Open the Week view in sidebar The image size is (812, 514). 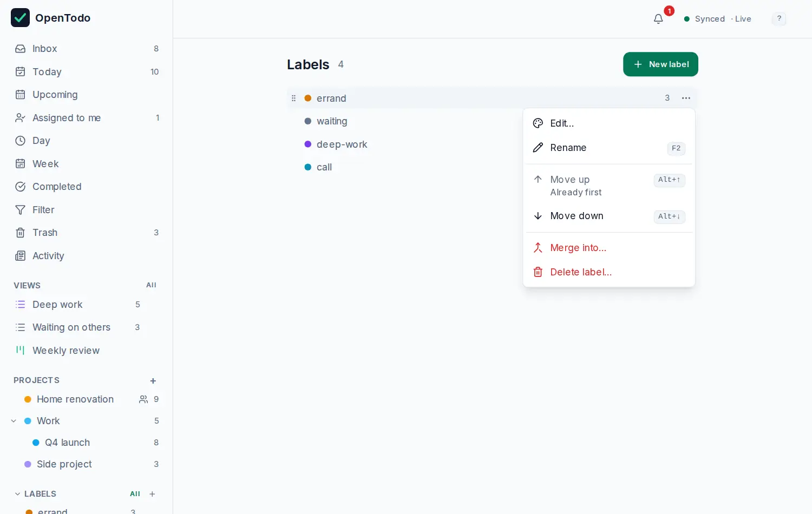click(87, 164)
